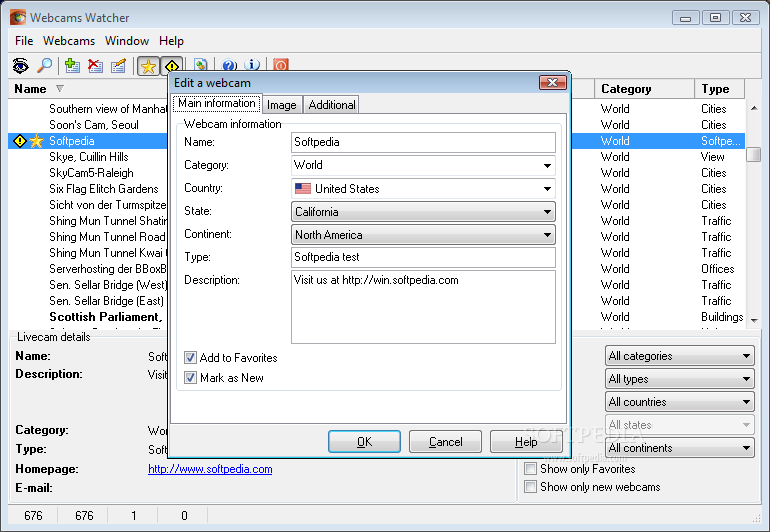
Task: Click the delete webcam red X icon
Action: pos(95,65)
